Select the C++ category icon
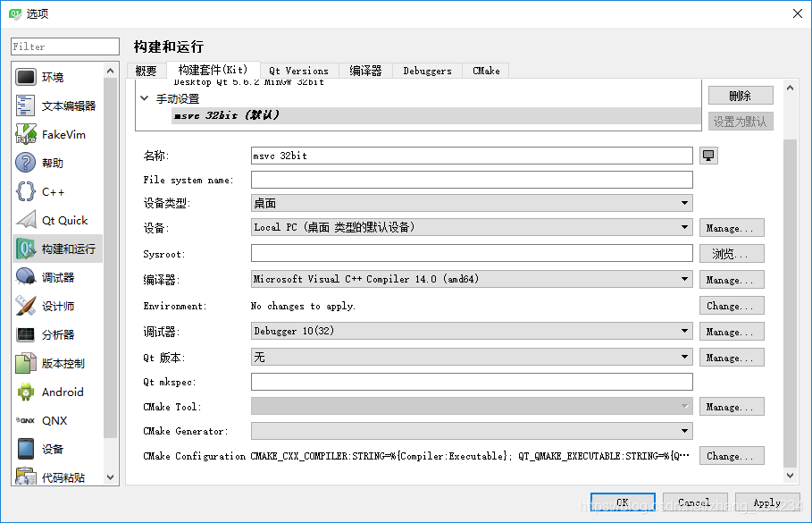The image size is (812, 523). (x=25, y=192)
